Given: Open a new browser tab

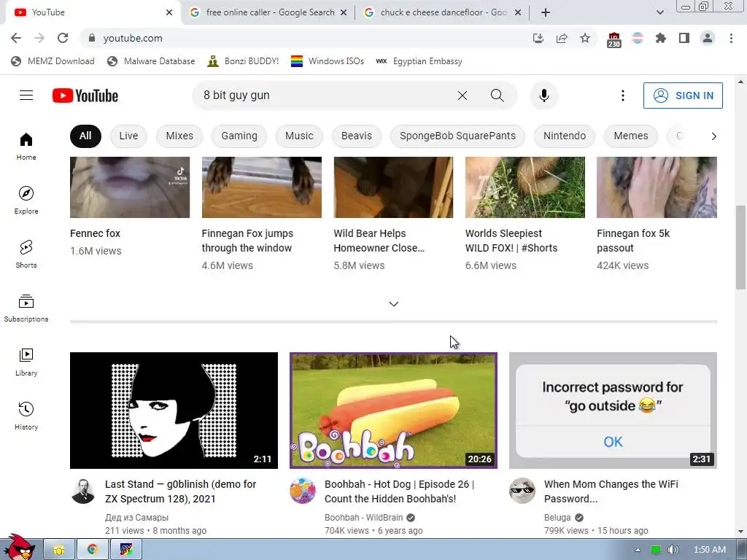Looking at the screenshot, I should (x=546, y=12).
